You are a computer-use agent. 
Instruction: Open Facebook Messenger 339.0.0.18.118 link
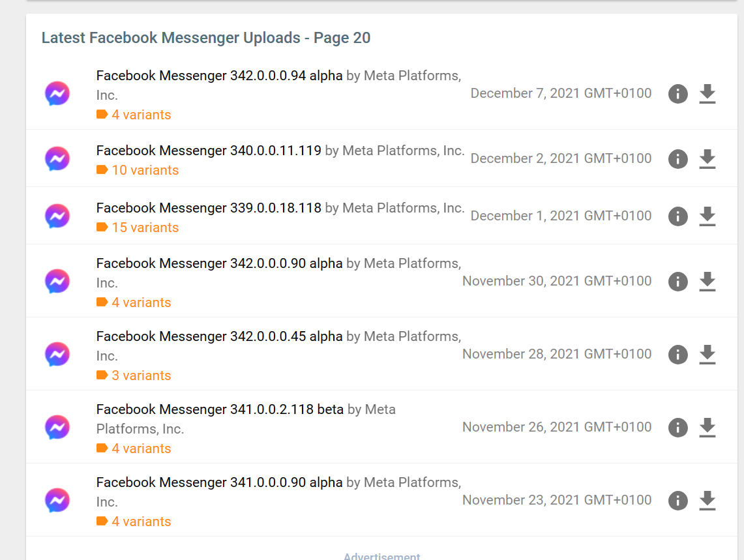[x=209, y=208]
